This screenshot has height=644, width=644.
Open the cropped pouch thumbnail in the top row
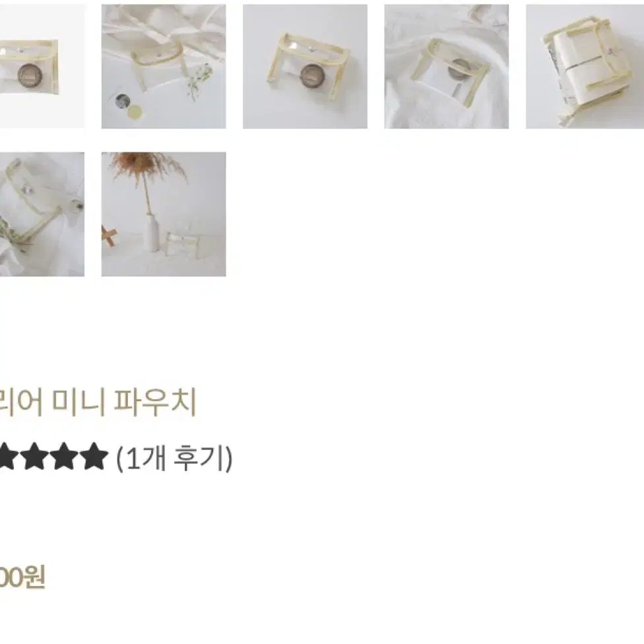pyautogui.click(x=42, y=67)
